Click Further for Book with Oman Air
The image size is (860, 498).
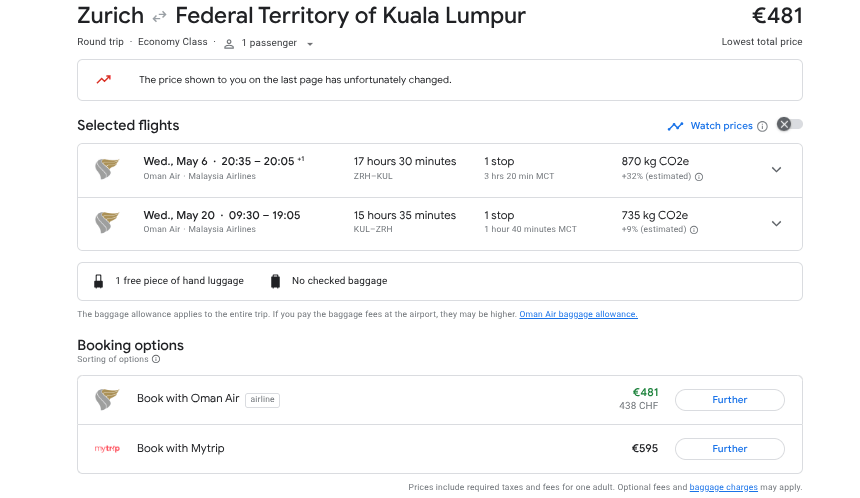click(729, 400)
